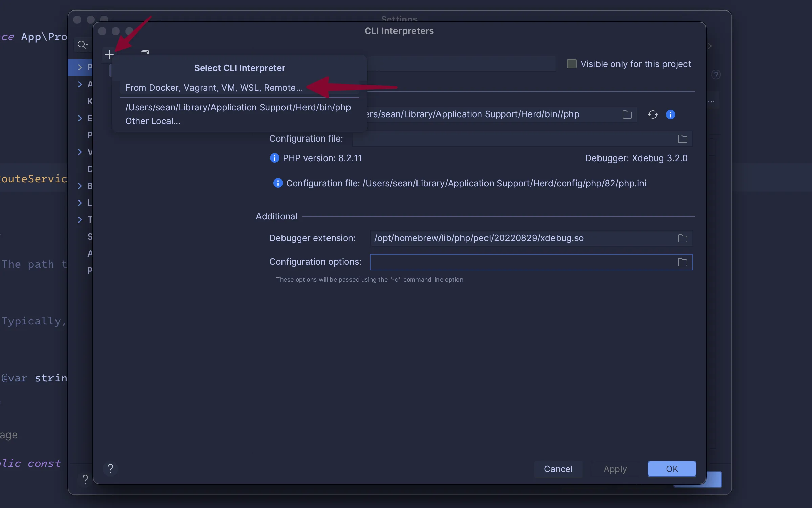Screen dimensions: 812x508
Task: Choose Other Local... option
Action: coord(153,121)
